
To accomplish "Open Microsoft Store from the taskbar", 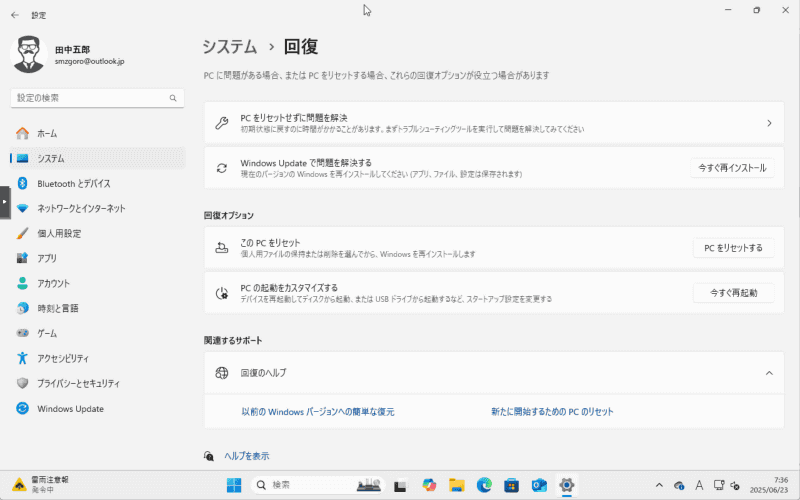I will tap(512, 485).
